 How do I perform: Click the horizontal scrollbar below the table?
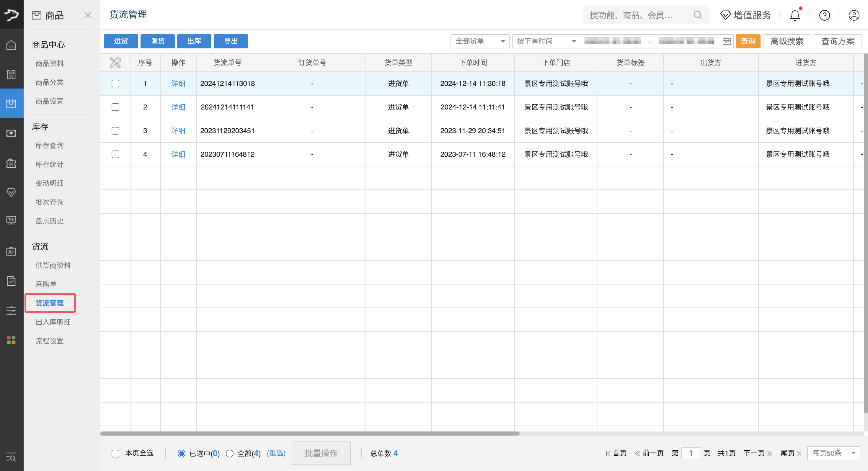click(x=310, y=433)
